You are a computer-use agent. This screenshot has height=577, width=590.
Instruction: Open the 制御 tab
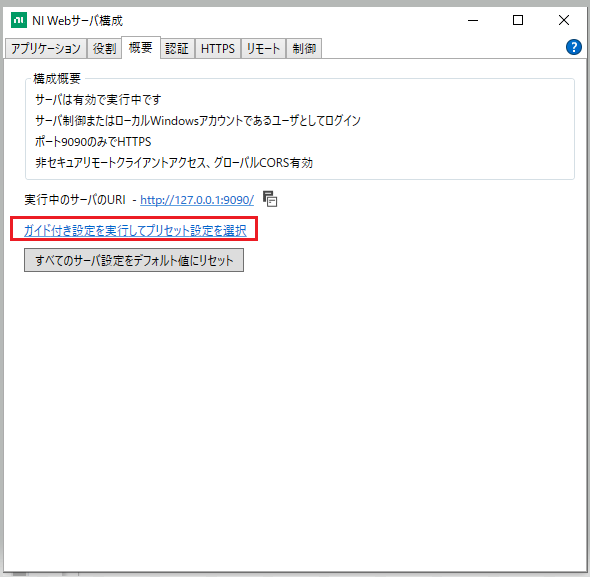[304, 49]
